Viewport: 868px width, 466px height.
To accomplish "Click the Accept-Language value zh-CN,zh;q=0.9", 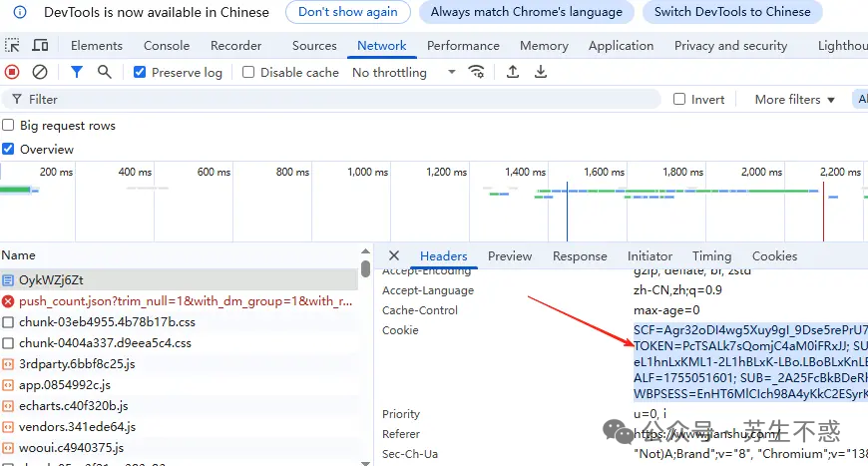I will point(677,290).
